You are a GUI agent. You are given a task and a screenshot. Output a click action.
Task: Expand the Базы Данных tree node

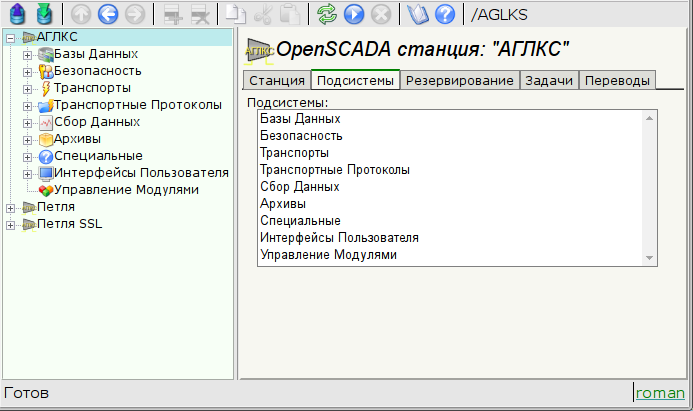[x=27, y=54]
